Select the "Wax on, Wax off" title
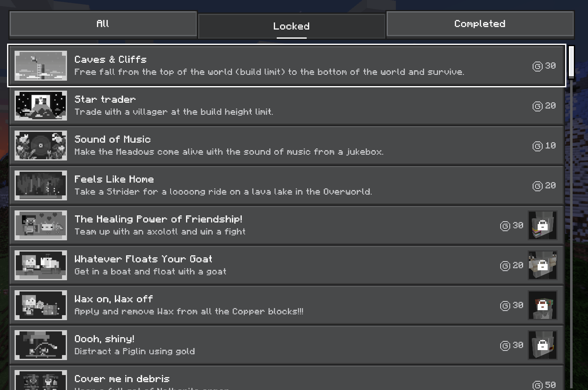588x390 pixels. [x=114, y=299]
